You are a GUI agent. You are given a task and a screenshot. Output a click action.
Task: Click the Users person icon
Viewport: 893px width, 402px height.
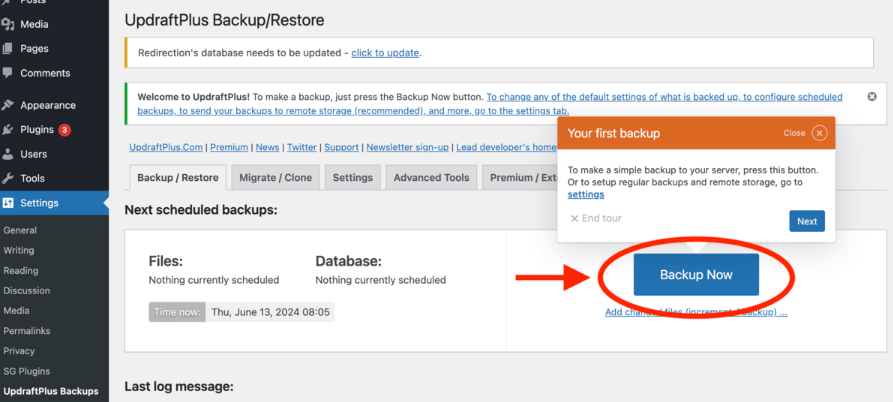point(9,154)
